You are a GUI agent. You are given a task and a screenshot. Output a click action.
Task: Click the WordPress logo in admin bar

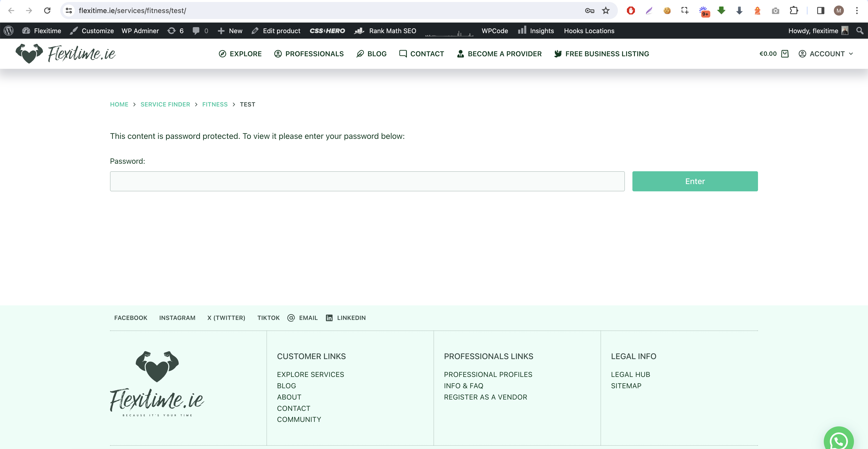pos(9,31)
